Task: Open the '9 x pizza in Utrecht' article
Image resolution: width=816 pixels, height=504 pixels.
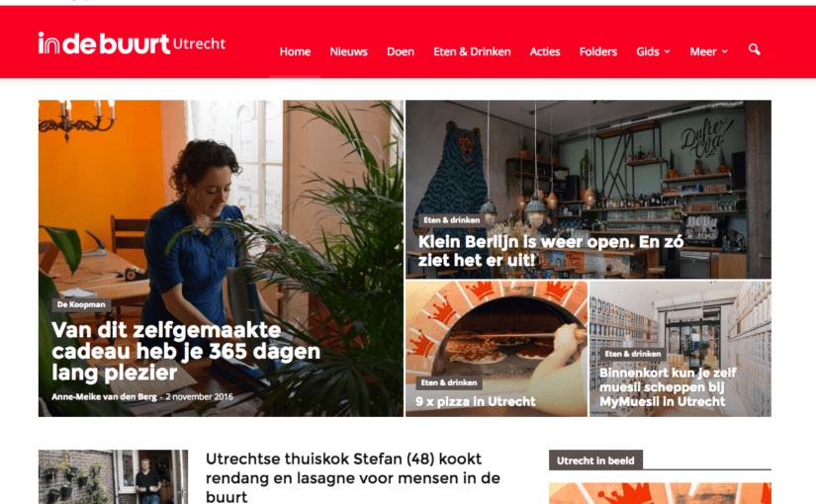Action: point(475,401)
